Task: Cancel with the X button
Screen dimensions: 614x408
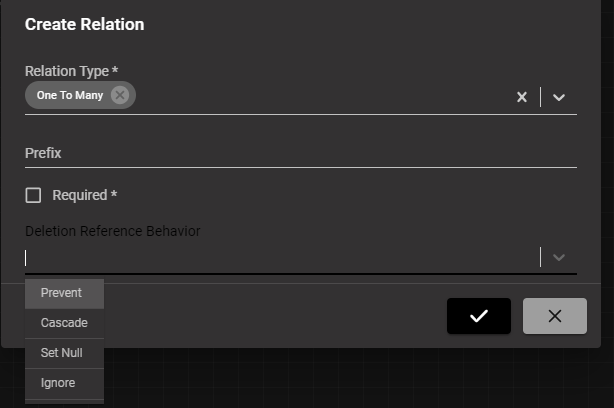Action: pos(555,316)
